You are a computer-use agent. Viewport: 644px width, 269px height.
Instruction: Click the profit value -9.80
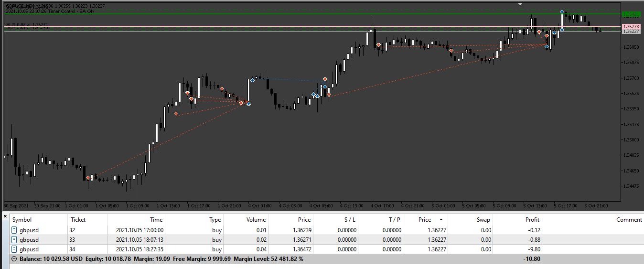click(534, 249)
